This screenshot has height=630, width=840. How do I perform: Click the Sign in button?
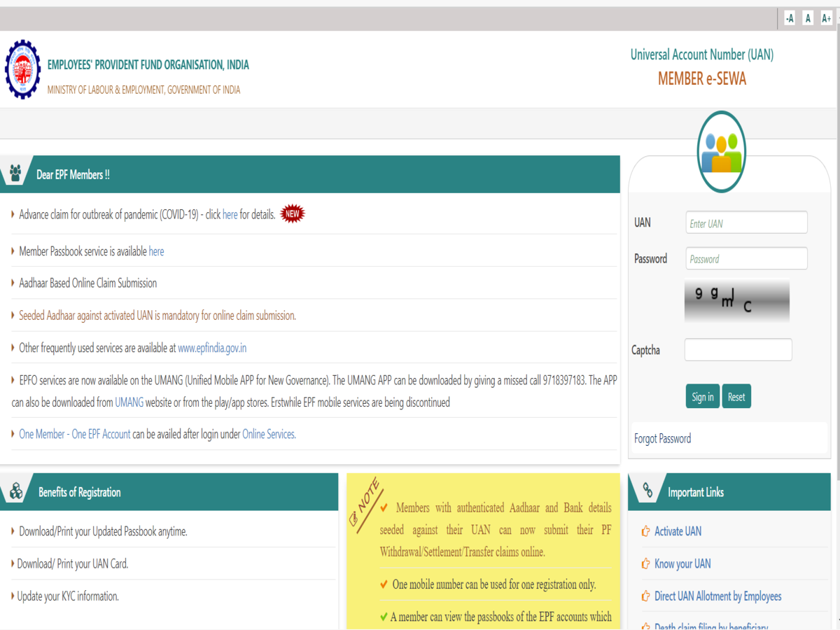tap(702, 396)
